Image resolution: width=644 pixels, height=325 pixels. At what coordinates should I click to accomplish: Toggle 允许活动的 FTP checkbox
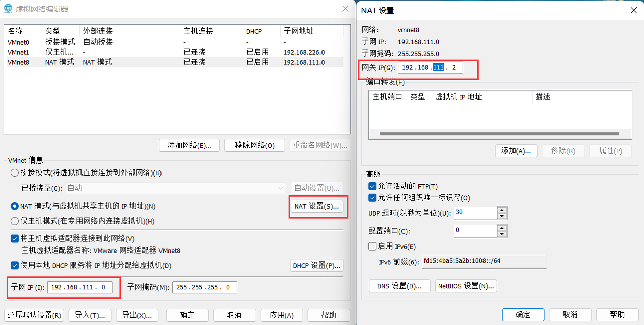[372, 186]
